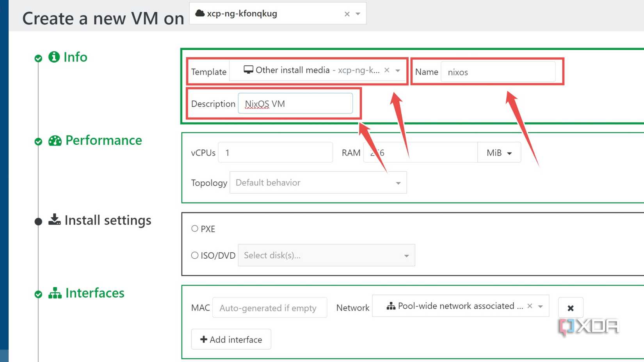Click the RAM amount field
The height and width of the screenshot is (362, 644).
tap(420, 153)
